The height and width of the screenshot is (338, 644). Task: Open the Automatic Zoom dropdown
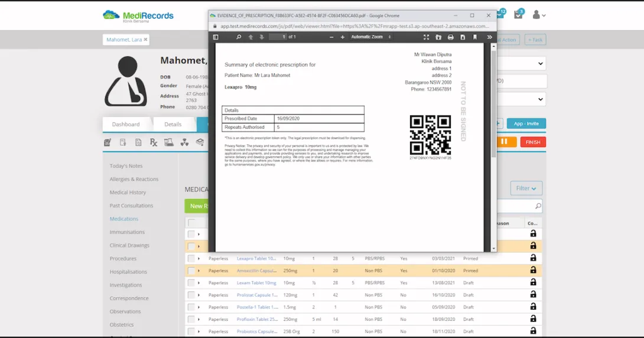[370, 37]
